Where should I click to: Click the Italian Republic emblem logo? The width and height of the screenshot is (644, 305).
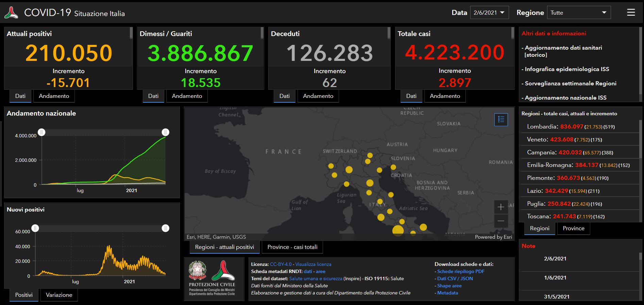(x=198, y=271)
